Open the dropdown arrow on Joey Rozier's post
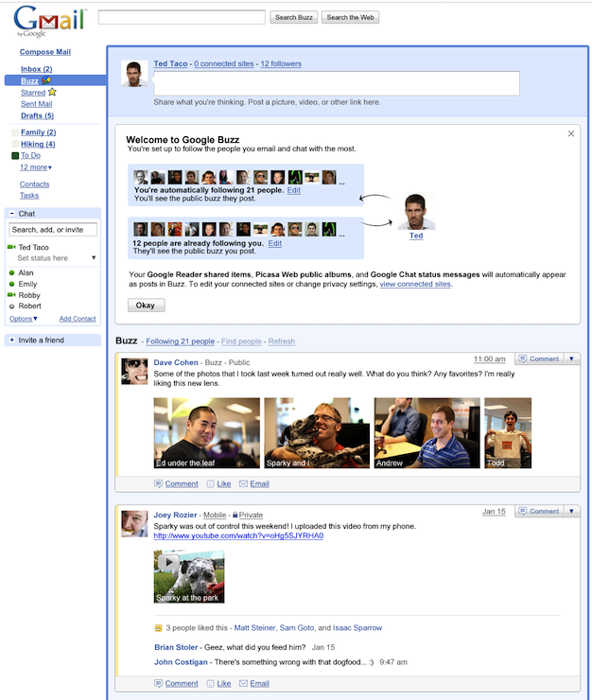Viewport: 592px width, 700px height. click(571, 511)
